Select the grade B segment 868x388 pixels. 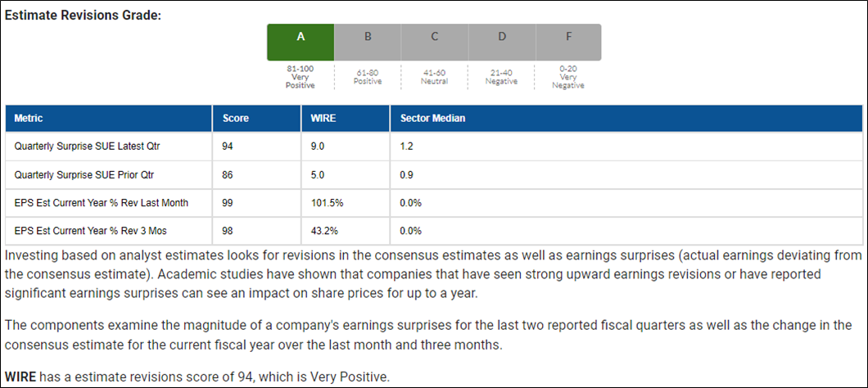pyautogui.click(x=368, y=42)
